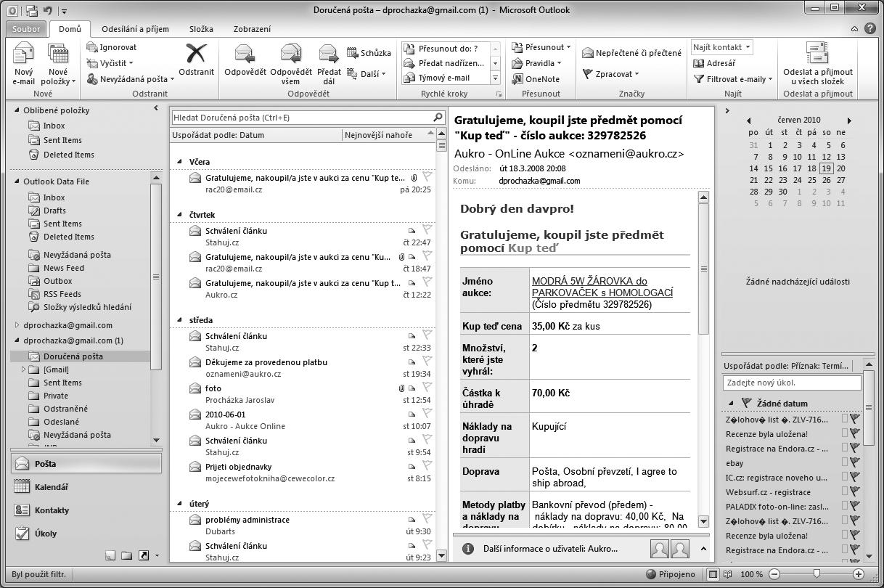Go to previous month in calendar
The width and height of the screenshot is (884, 588).
tap(749, 121)
